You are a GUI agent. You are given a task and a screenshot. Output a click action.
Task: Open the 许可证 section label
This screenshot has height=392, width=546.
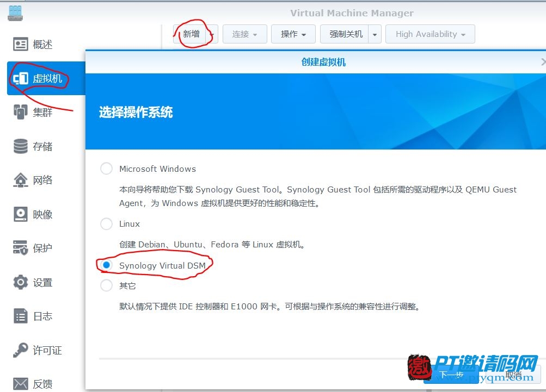(x=47, y=350)
